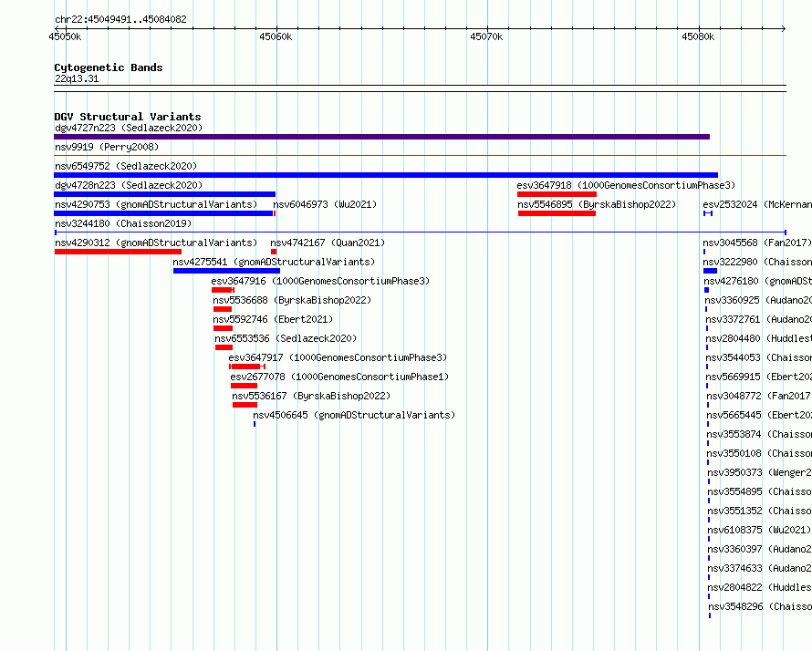
Task: Click the nsv4742167 (Quan2021) label
Action: [328, 243]
